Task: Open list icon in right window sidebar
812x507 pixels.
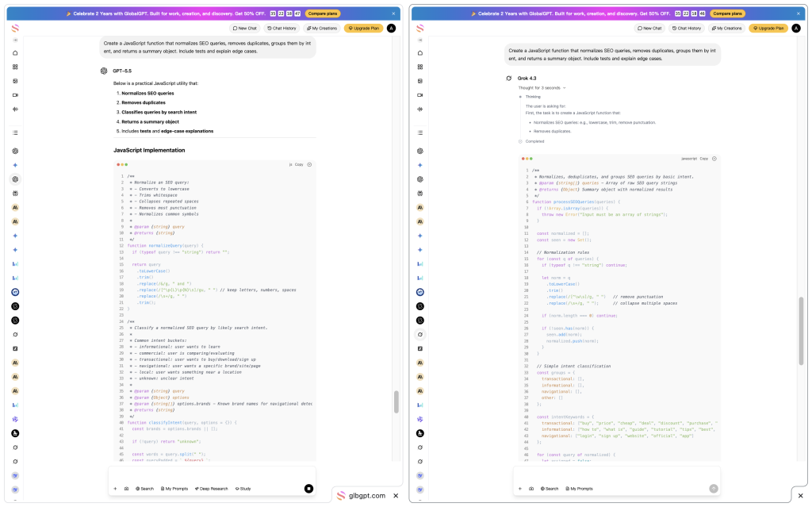Action: (x=420, y=133)
